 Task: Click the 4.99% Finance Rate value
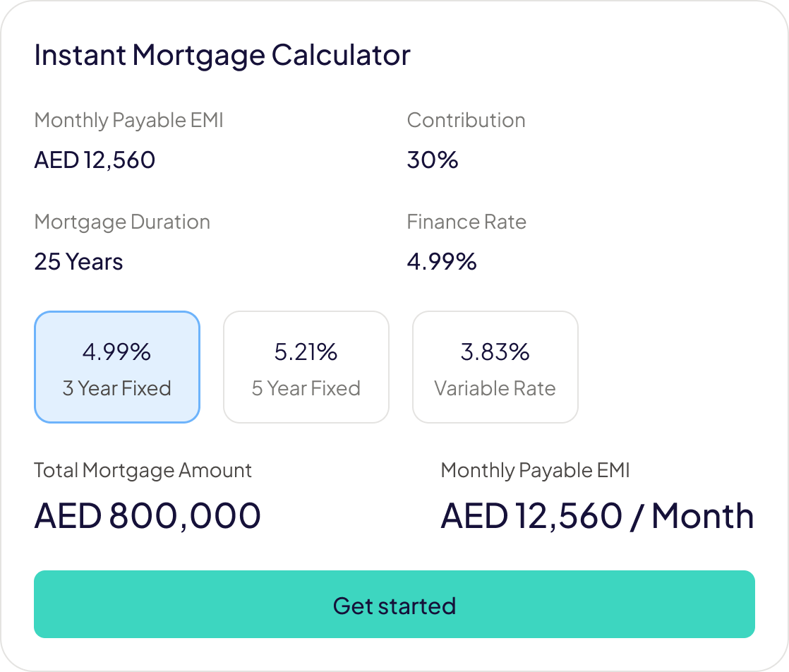coord(442,262)
